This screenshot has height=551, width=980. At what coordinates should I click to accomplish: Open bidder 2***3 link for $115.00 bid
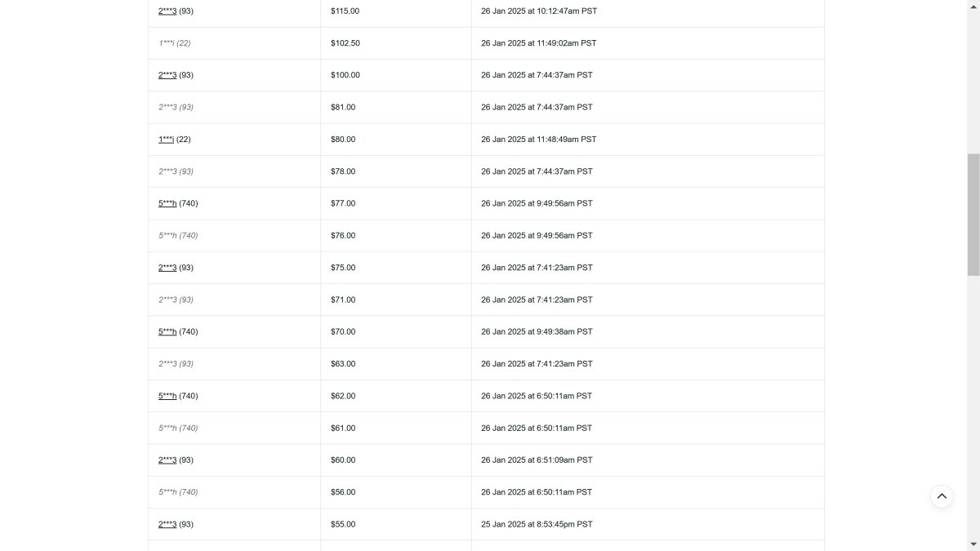(167, 11)
